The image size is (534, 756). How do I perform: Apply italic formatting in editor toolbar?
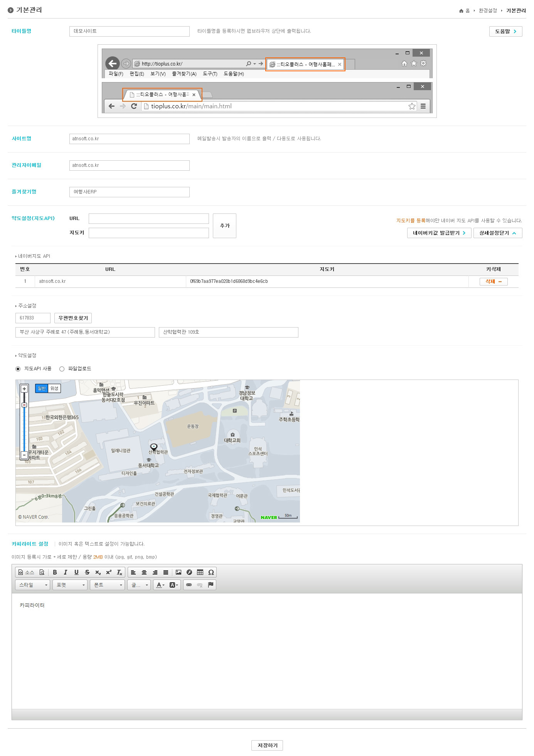tap(66, 572)
